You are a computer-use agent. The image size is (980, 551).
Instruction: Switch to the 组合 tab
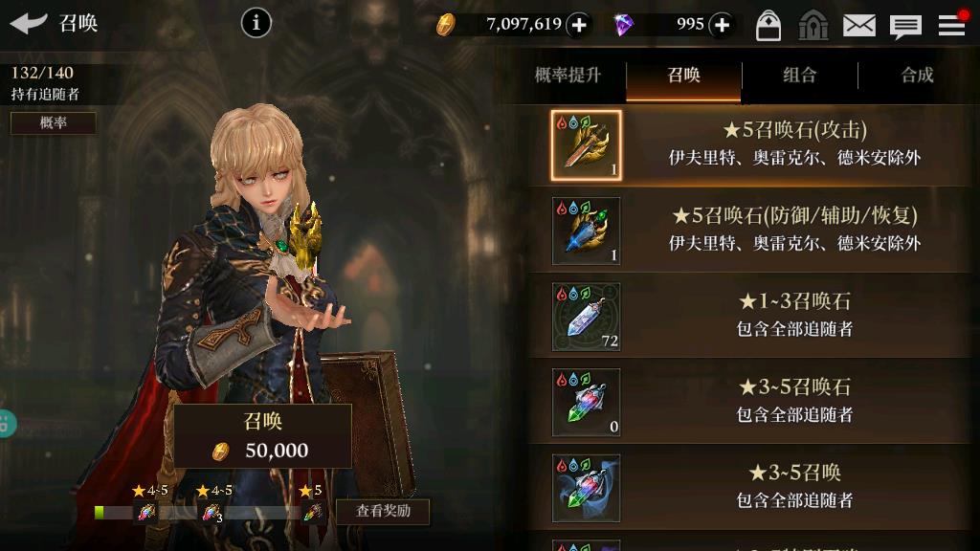[800, 76]
